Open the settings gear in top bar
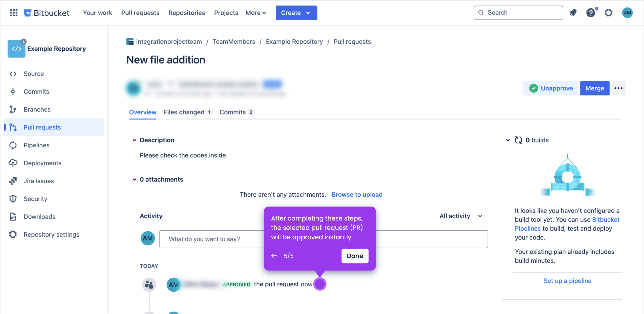 (608, 13)
